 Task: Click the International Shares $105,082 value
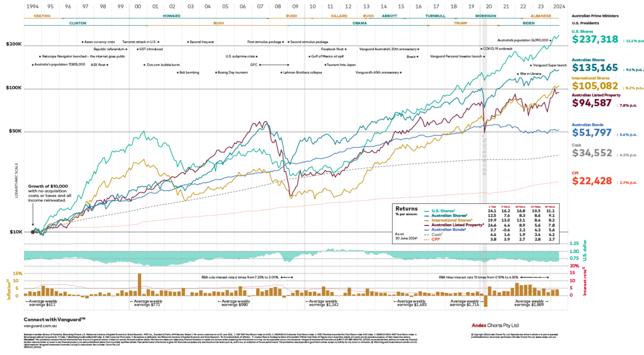click(595, 86)
